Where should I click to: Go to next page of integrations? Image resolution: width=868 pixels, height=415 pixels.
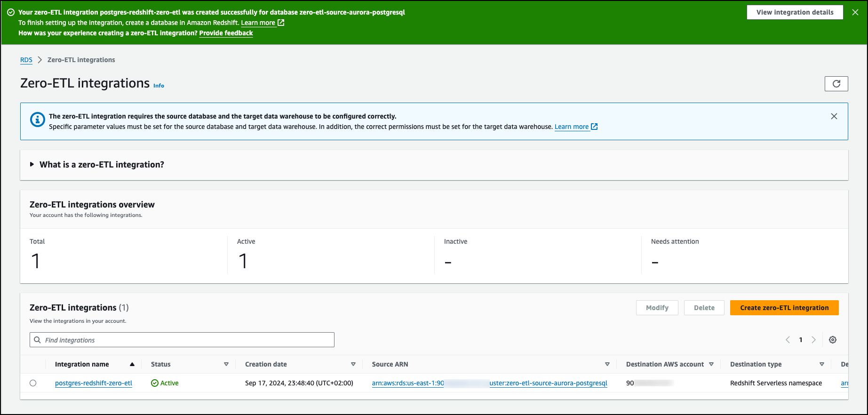tap(813, 340)
